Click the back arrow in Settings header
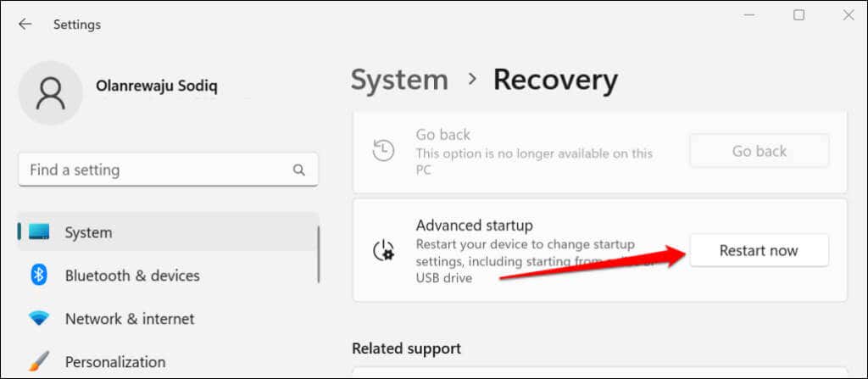This screenshot has width=868, height=379. (x=25, y=25)
